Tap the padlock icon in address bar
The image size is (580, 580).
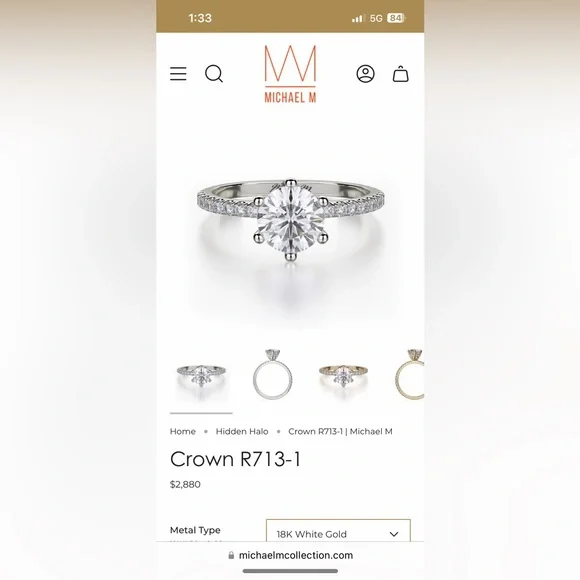tap(231, 555)
